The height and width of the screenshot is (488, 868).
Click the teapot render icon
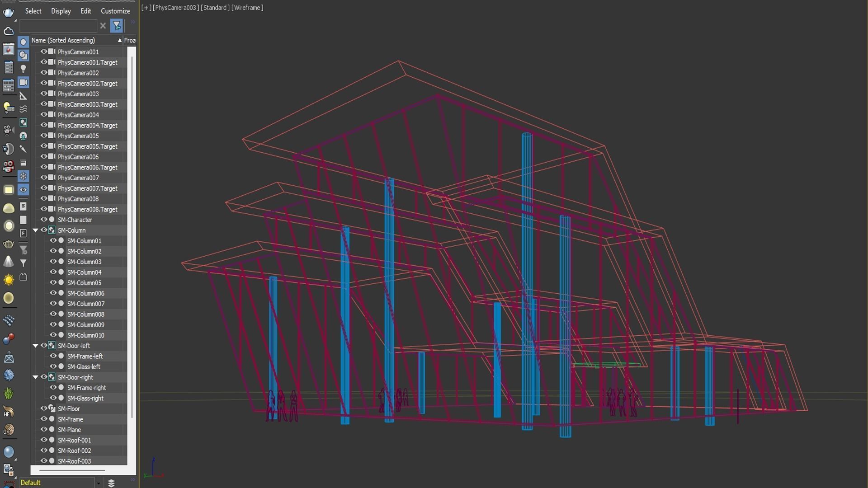click(9, 12)
